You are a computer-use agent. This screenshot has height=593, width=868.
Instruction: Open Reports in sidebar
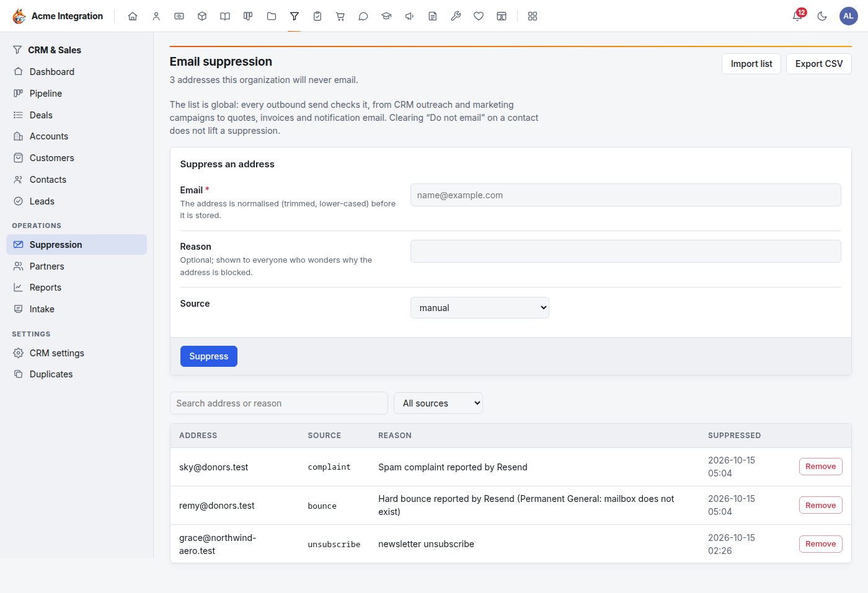[x=76, y=288]
